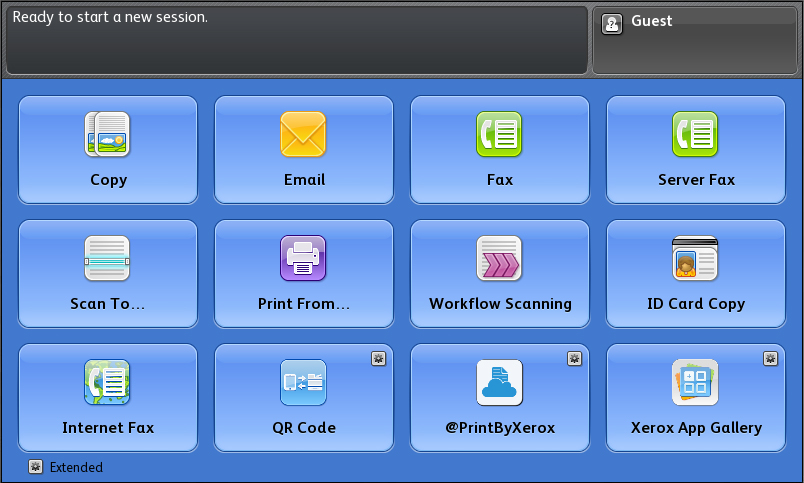Open the Server Fax icon

[696, 134]
